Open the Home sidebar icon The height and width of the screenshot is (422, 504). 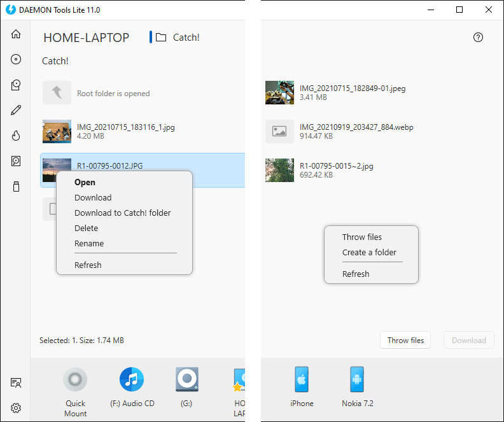tap(16, 34)
